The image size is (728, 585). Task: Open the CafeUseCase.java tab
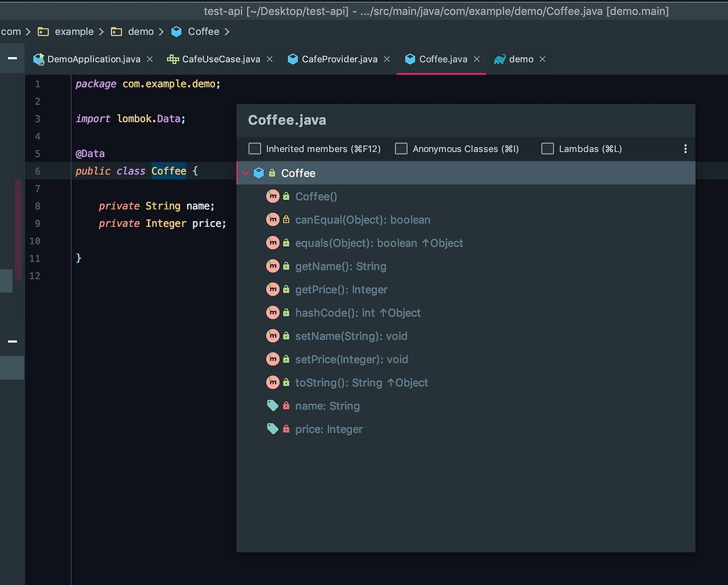[x=221, y=59]
